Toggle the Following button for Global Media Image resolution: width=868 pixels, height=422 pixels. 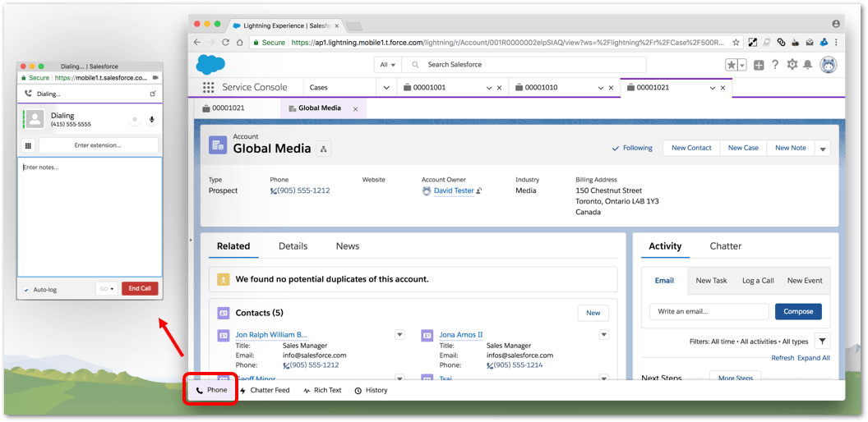[x=632, y=148]
